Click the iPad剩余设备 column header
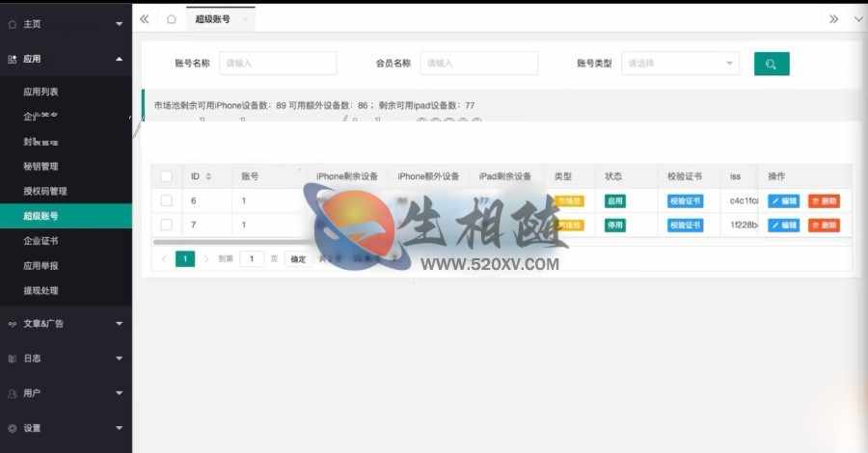The image size is (868, 453). (x=504, y=177)
